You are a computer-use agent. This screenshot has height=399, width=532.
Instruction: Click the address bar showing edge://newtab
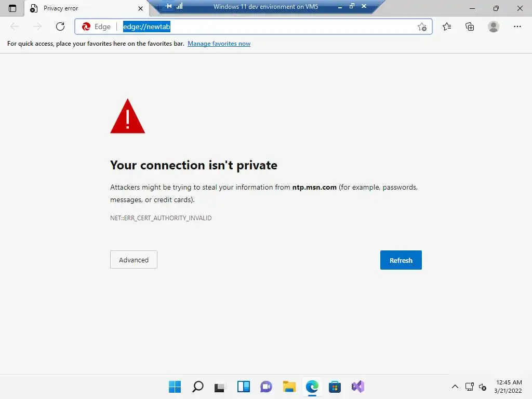(x=254, y=26)
